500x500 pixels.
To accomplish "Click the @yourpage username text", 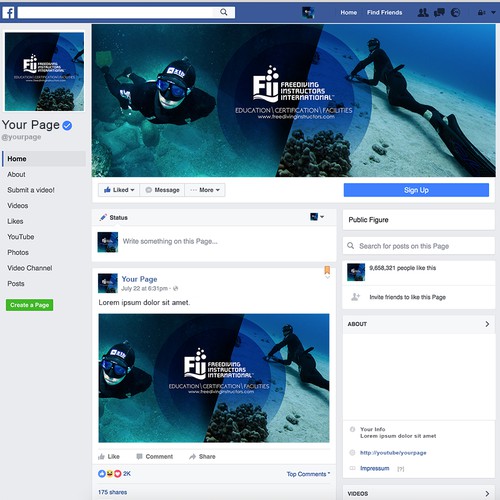I will [21, 137].
